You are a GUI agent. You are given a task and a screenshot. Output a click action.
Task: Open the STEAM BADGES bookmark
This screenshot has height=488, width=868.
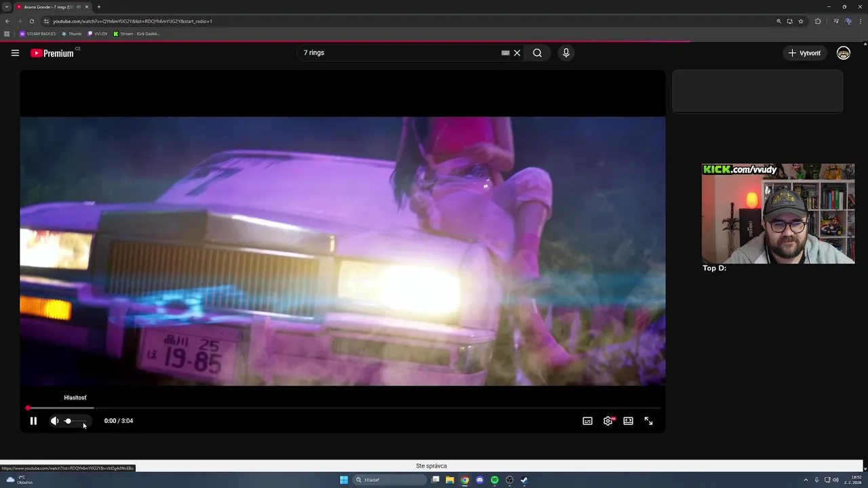(38, 33)
